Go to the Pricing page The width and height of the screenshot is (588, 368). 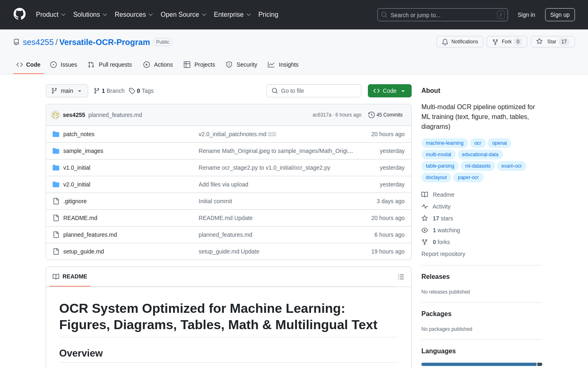pyautogui.click(x=268, y=15)
